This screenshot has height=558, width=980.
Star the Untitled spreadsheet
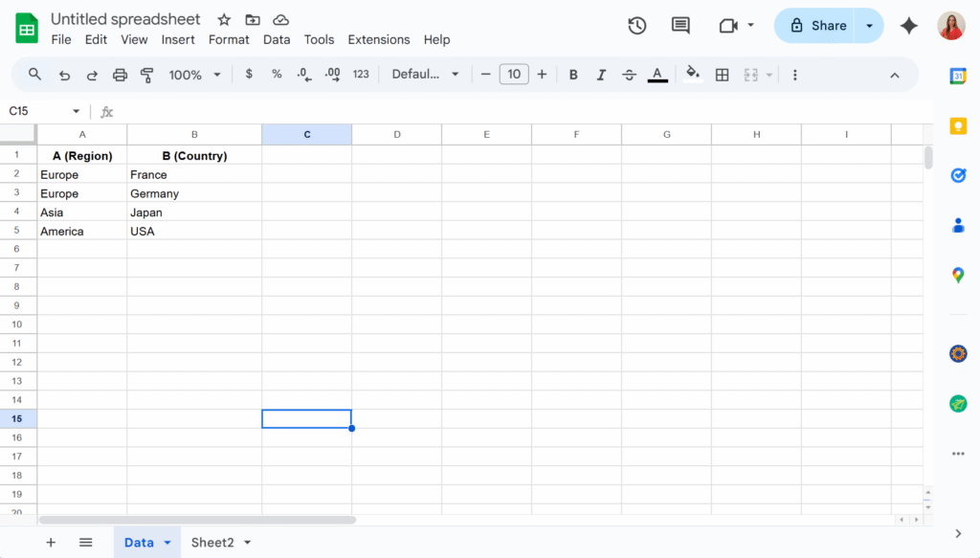point(224,20)
